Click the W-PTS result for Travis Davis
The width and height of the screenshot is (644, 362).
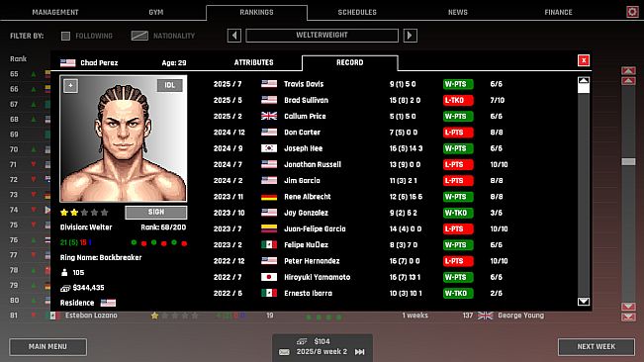click(458, 84)
